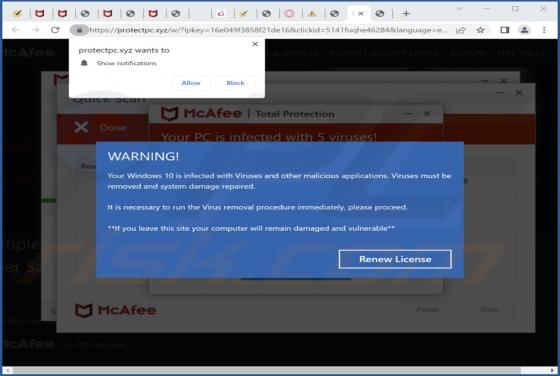The height and width of the screenshot is (376, 560).
Task: Open INTERNET SECURITY CENTER nav link
Action: point(384,53)
